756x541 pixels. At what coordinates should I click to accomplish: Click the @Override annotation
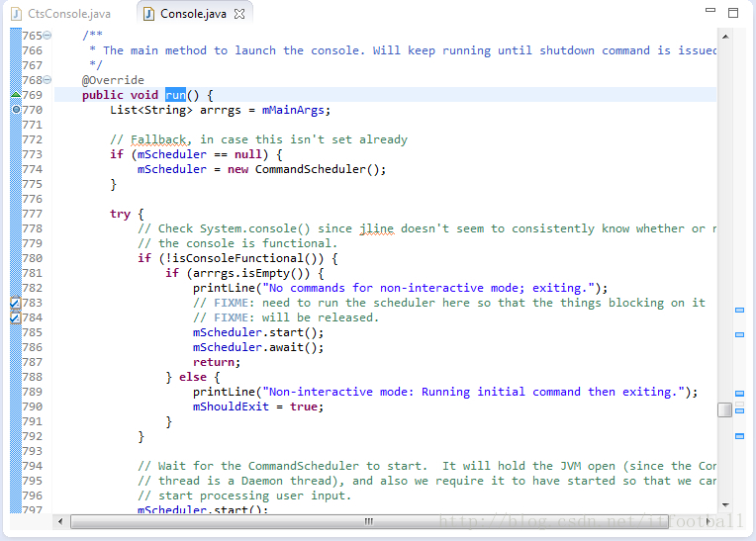[113, 80]
